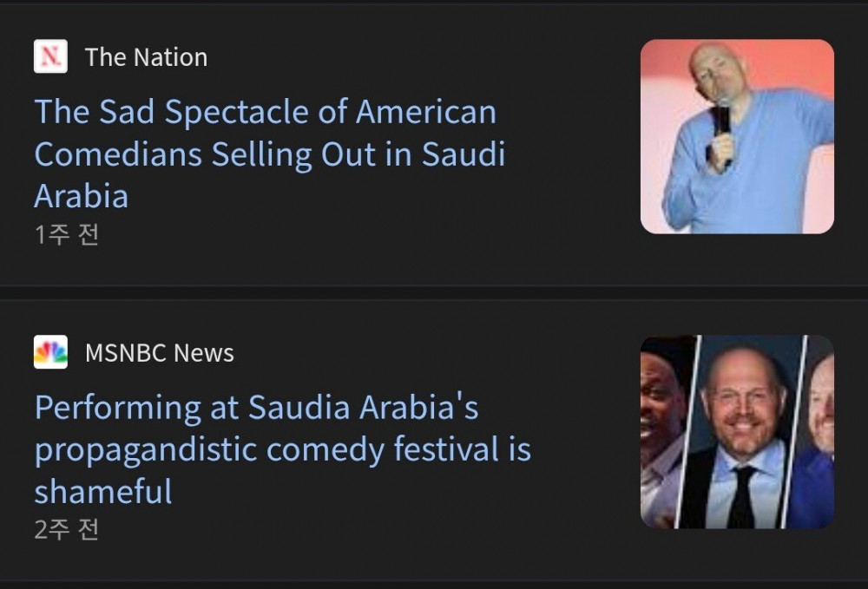
Task: Click the three-panel comedians collage thumbnail
Action: pos(737,432)
